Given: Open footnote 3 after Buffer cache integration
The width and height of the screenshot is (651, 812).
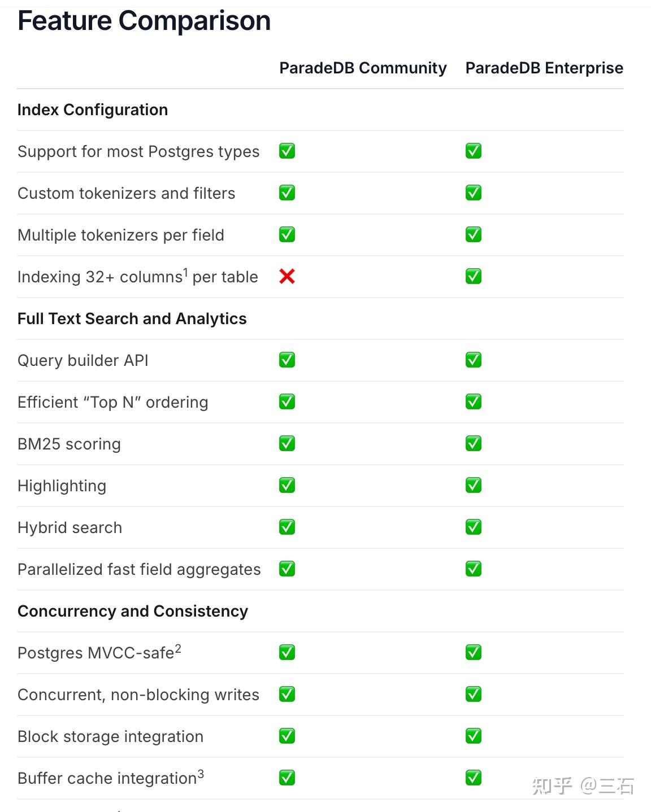Looking at the screenshot, I should pyautogui.click(x=201, y=774).
